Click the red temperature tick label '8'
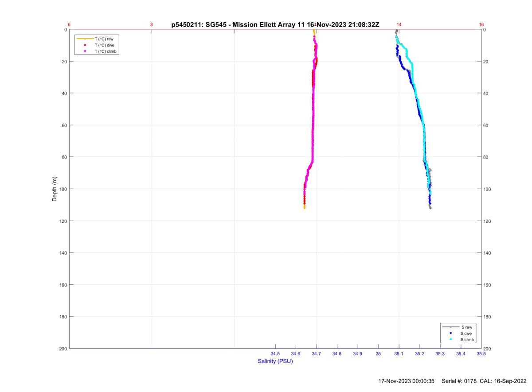 pos(152,24)
